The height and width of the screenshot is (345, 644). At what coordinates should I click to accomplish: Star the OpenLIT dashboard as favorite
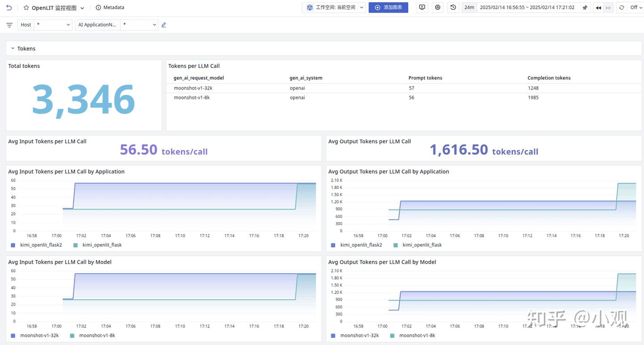tap(26, 8)
